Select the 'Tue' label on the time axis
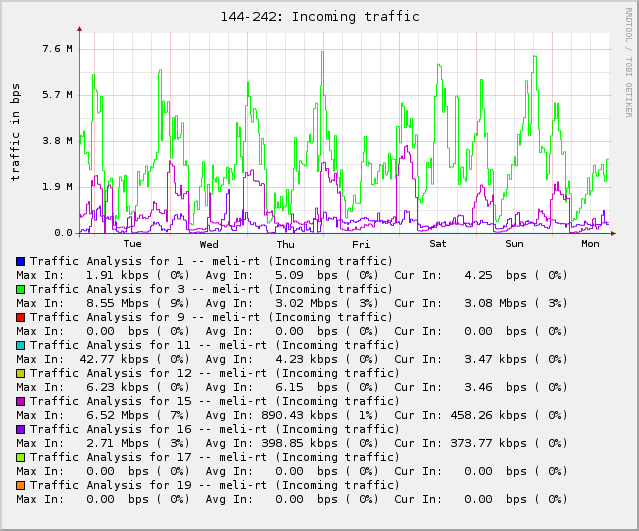The width and height of the screenshot is (639, 531). 132,244
